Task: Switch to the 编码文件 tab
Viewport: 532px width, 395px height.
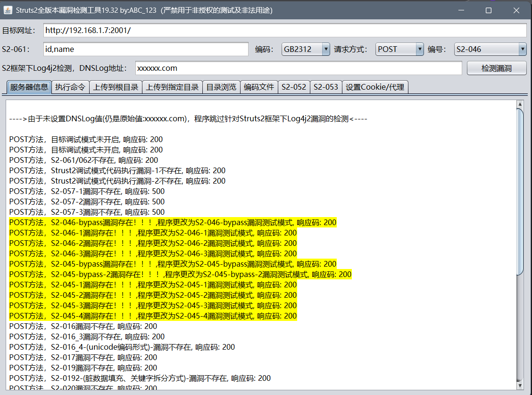Action: (x=259, y=87)
